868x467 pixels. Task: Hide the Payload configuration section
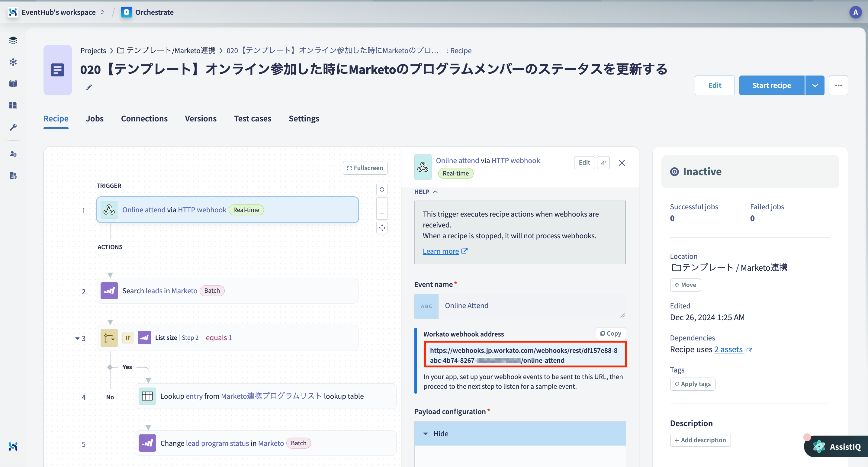(x=520, y=434)
